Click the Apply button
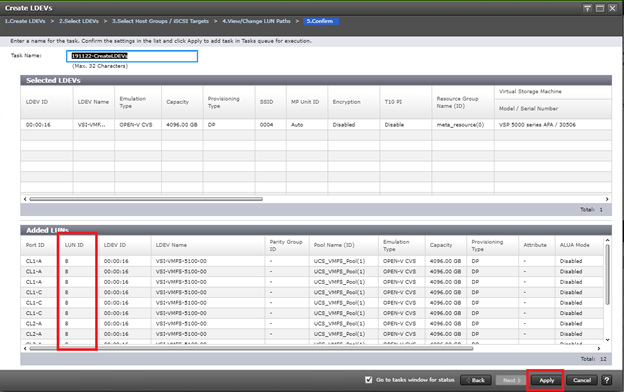The height and width of the screenshot is (392, 624). point(546,380)
